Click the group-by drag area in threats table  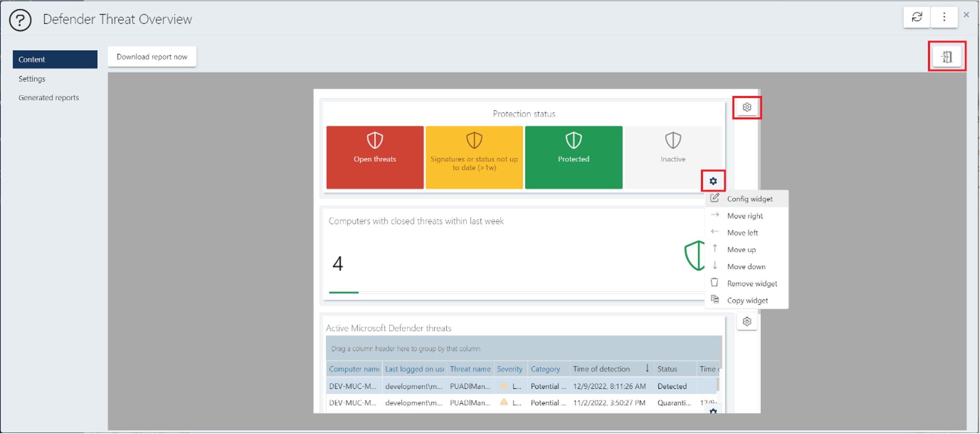(x=524, y=348)
